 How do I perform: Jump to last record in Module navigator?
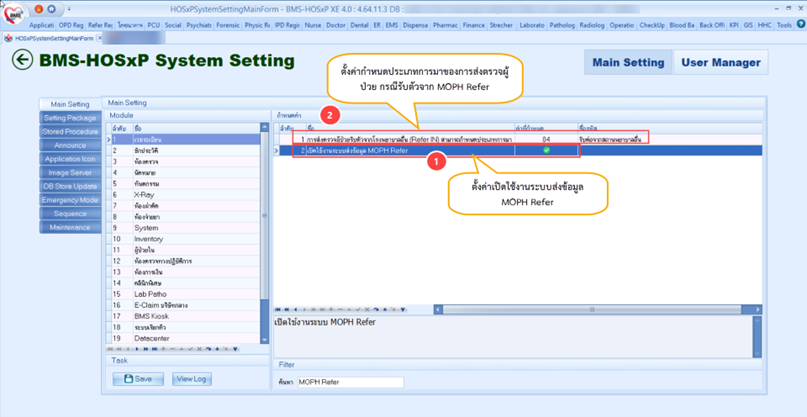(x=154, y=349)
